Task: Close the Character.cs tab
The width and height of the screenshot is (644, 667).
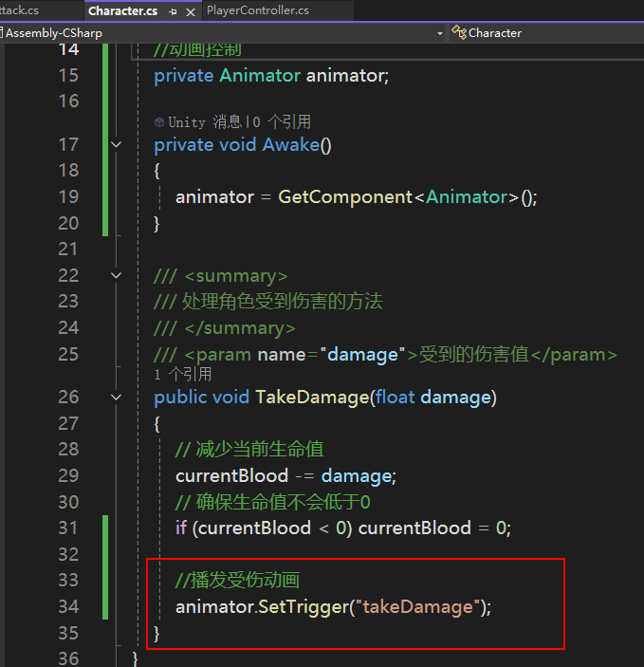Action: click(x=191, y=12)
